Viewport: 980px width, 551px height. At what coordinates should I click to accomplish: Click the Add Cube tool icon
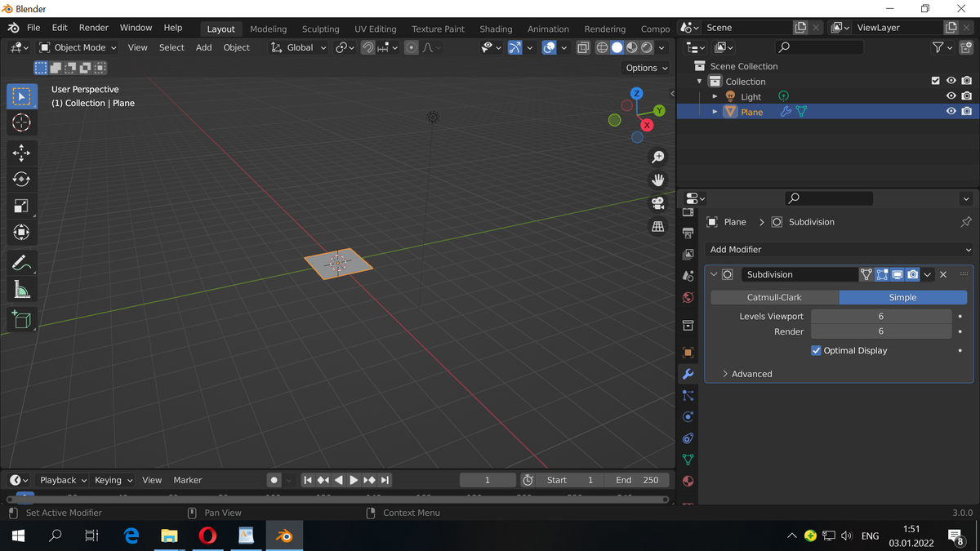click(x=22, y=319)
